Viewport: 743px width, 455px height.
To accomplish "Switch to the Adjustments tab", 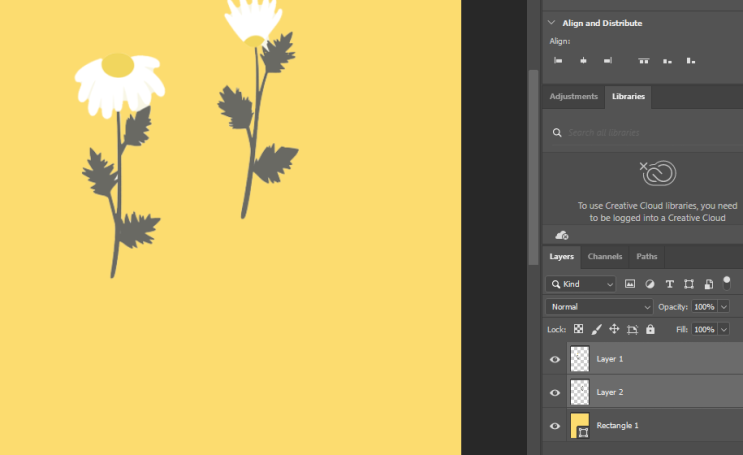I will pyautogui.click(x=573, y=96).
